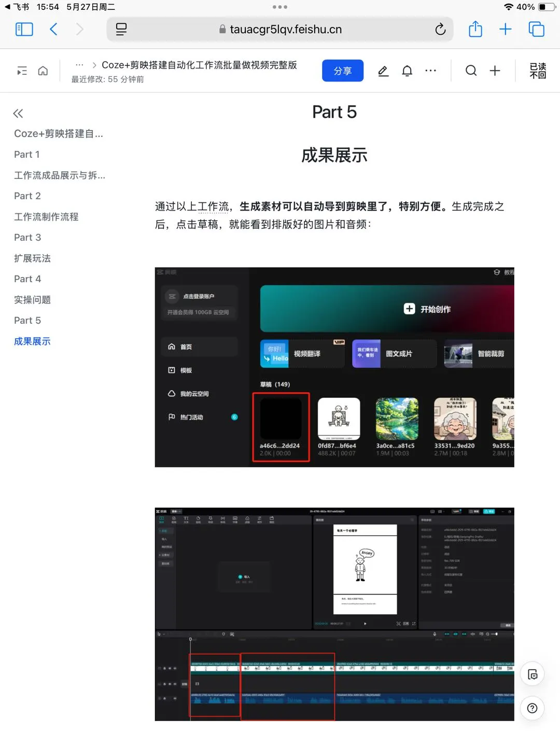
Task: Tap the floating help question-mark icon
Action: [x=532, y=708]
